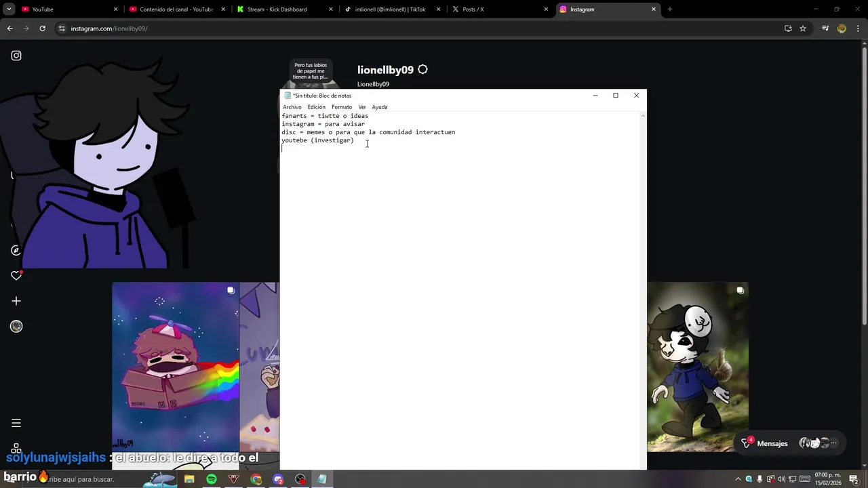This screenshot has width=868, height=488.
Task: Click the line starting 'disc = memes'
Action: [x=368, y=132]
